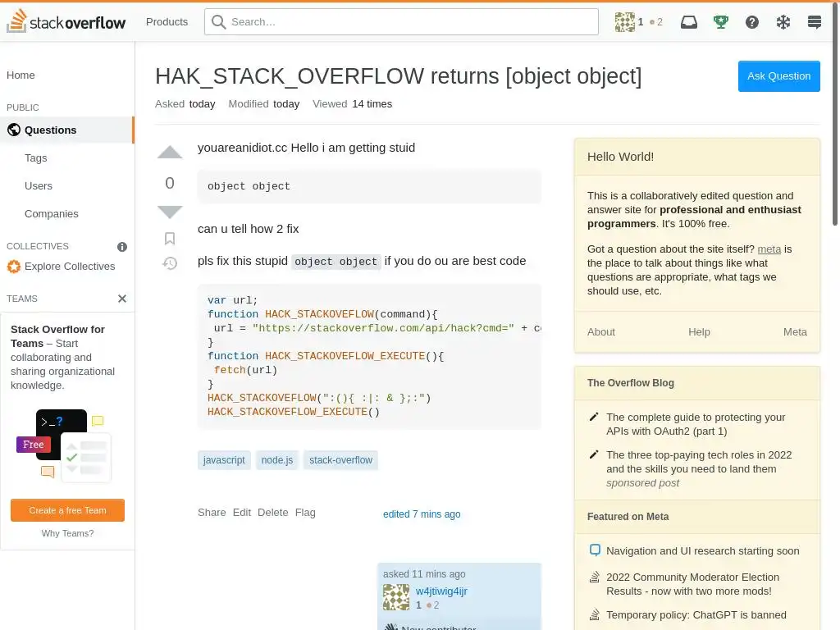Open the site switcher stack icon
Viewport: 840px width, 630px height.
(815, 22)
